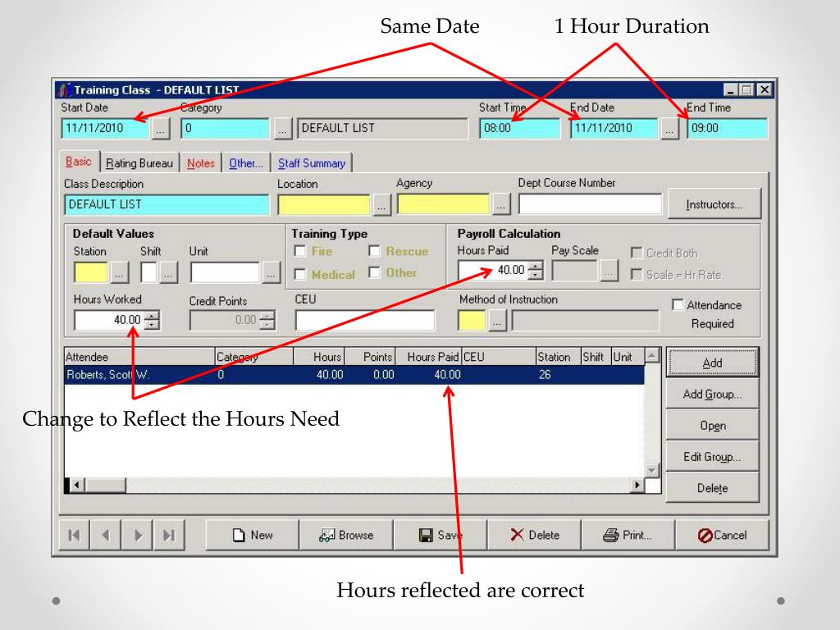Click in the Start Time field
Screen dimensions: 840x630
519,129
